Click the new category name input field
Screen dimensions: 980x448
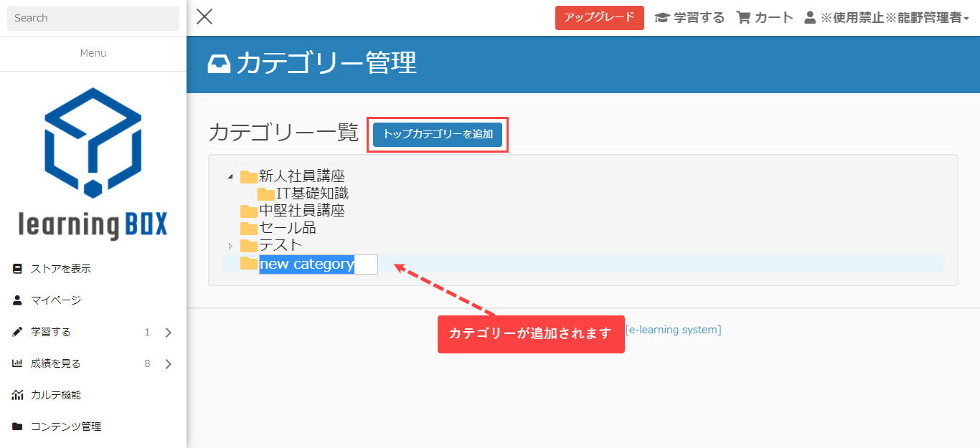(318, 264)
